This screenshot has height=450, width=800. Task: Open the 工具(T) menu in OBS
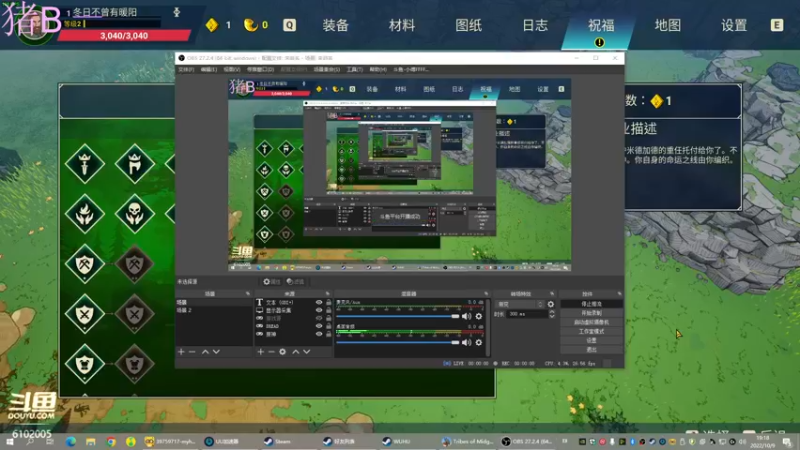click(355, 69)
